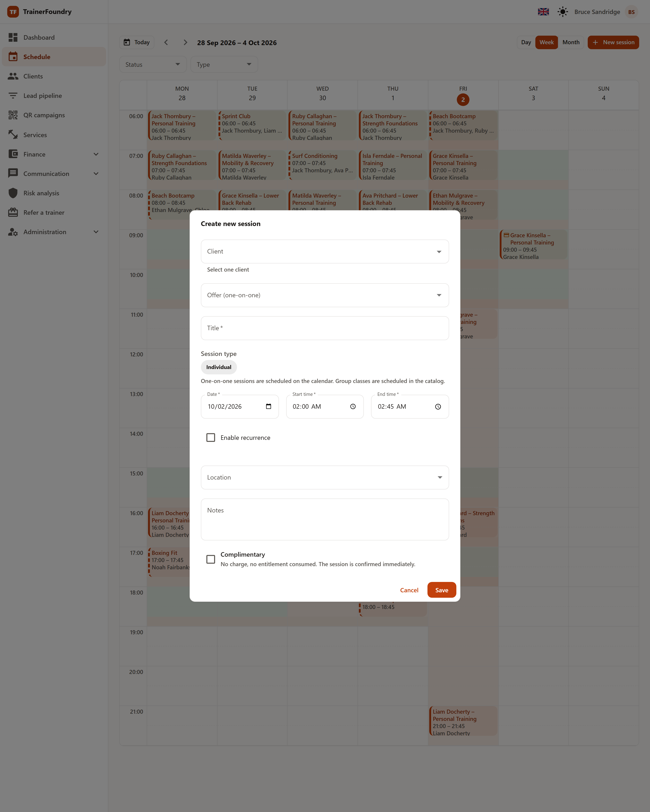The width and height of the screenshot is (650, 812).
Task: Enable recurrence checkbox
Action: click(x=211, y=437)
